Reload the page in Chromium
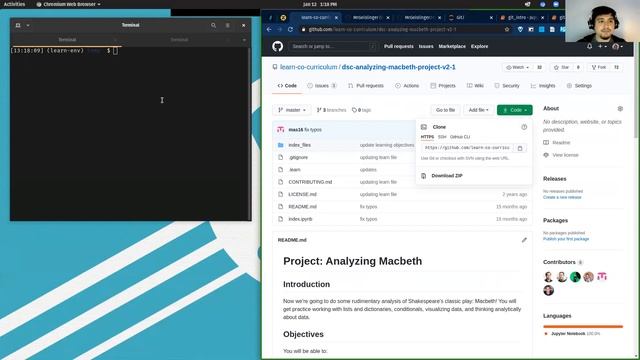This screenshot has width=640, height=360. tap(290, 29)
